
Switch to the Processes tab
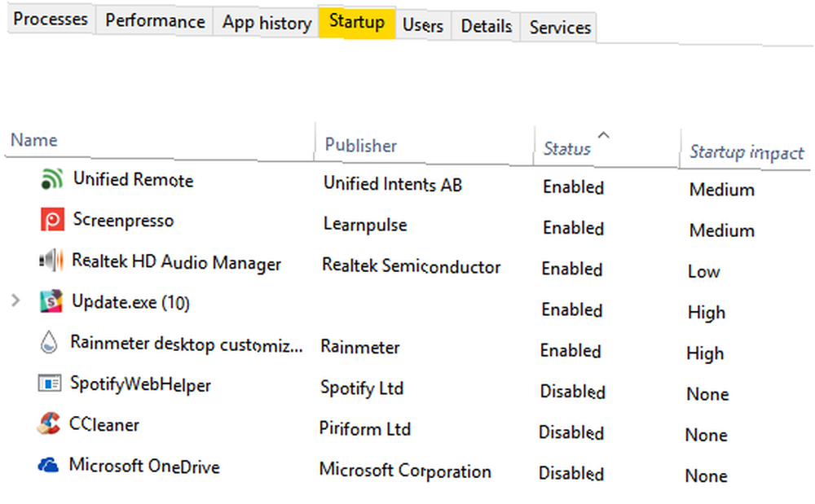[51, 20]
